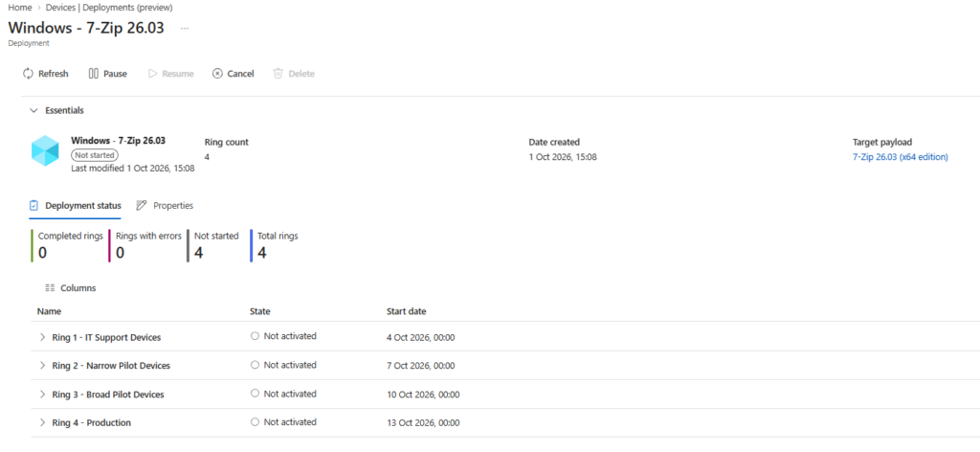980x452 pixels.
Task: Sort by the Name column header
Action: pos(50,311)
